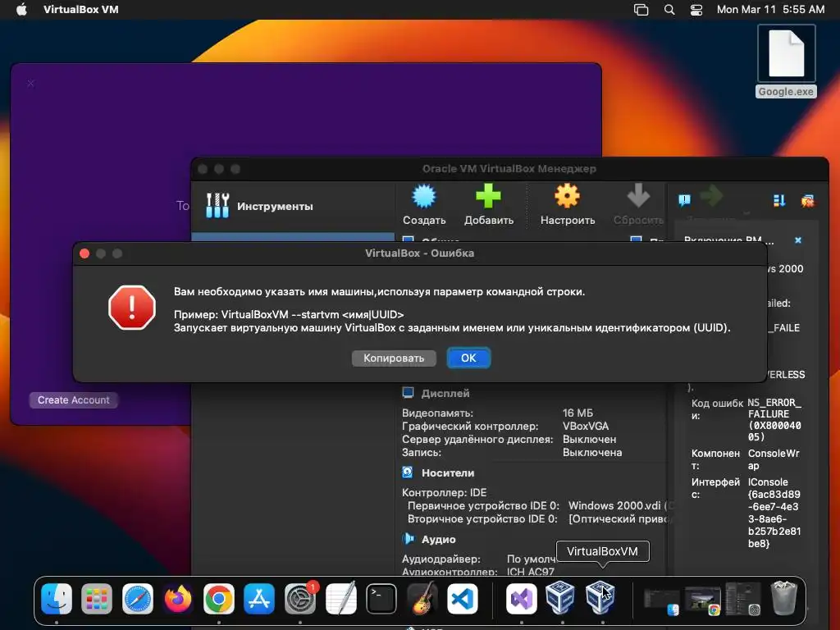
Task: Click the NS_ERROR_FAILURE error code text
Action: coord(774,419)
